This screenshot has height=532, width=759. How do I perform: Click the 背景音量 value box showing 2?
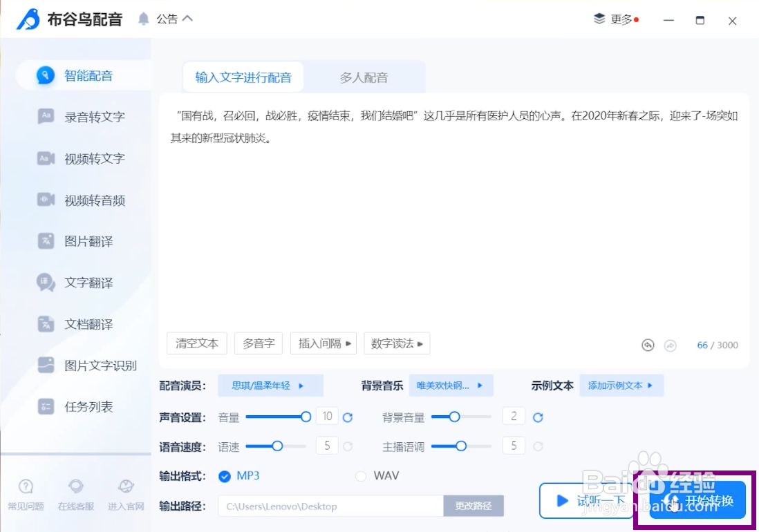point(514,416)
